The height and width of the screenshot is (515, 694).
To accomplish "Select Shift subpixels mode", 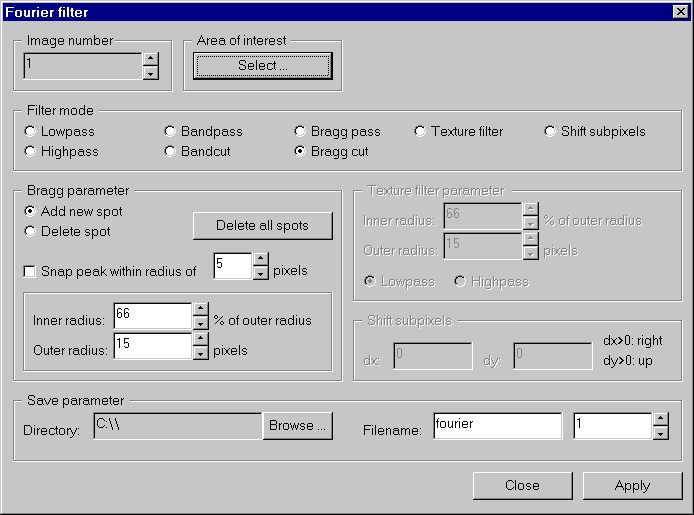I will (x=551, y=132).
